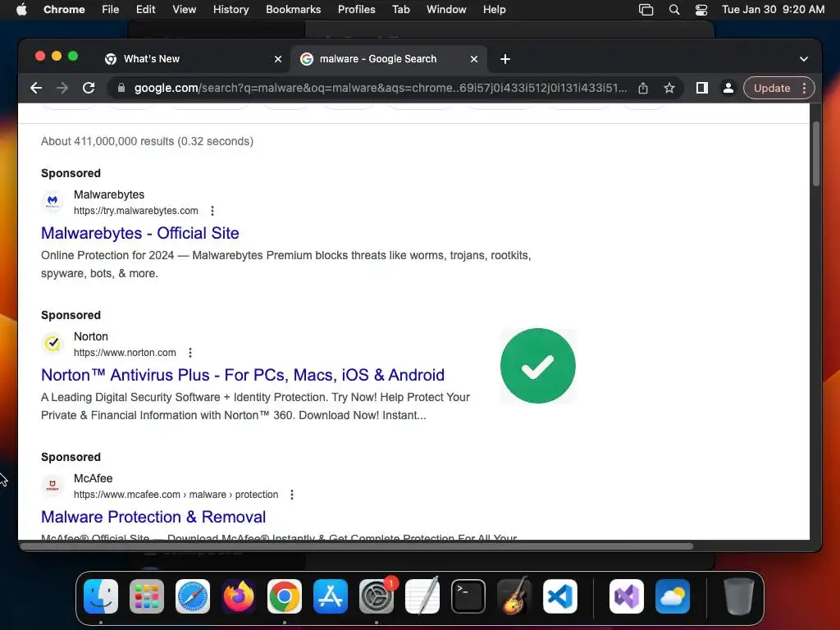Click the address bar URL field

point(381,88)
